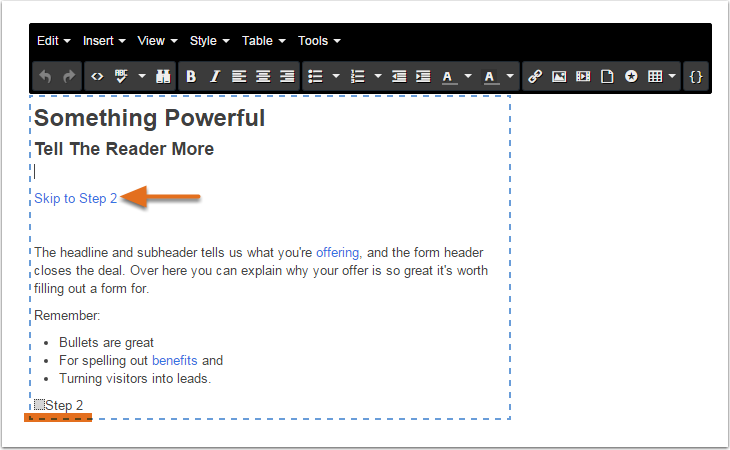Click the anchor star icon

point(631,76)
